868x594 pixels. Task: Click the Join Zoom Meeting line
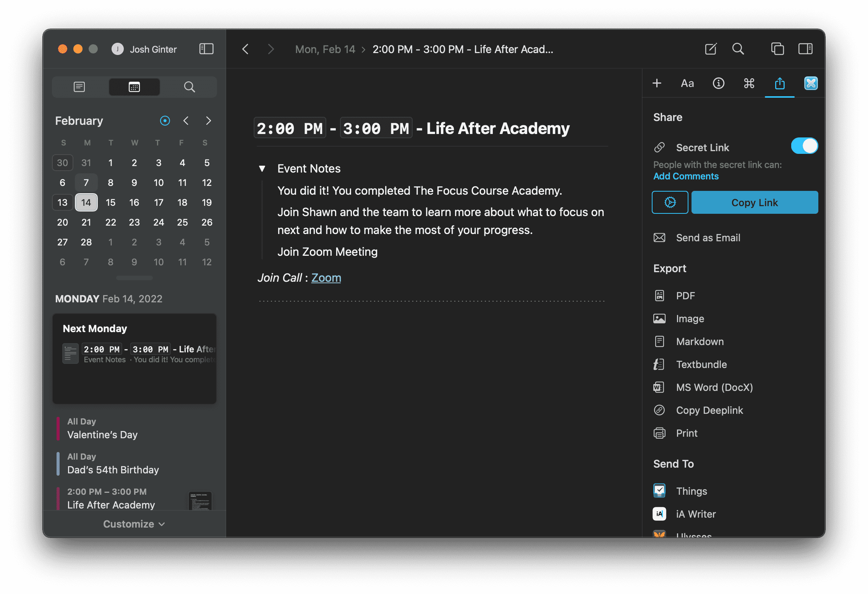327,252
